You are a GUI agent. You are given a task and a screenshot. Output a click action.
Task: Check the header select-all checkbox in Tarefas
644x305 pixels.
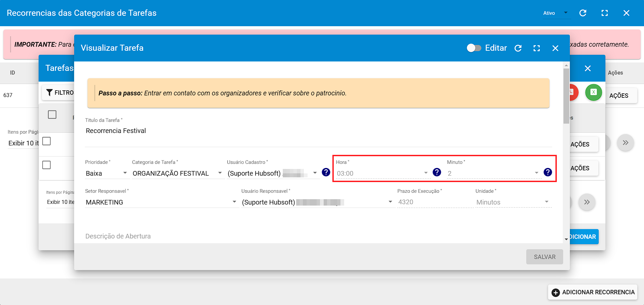click(52, 115)
